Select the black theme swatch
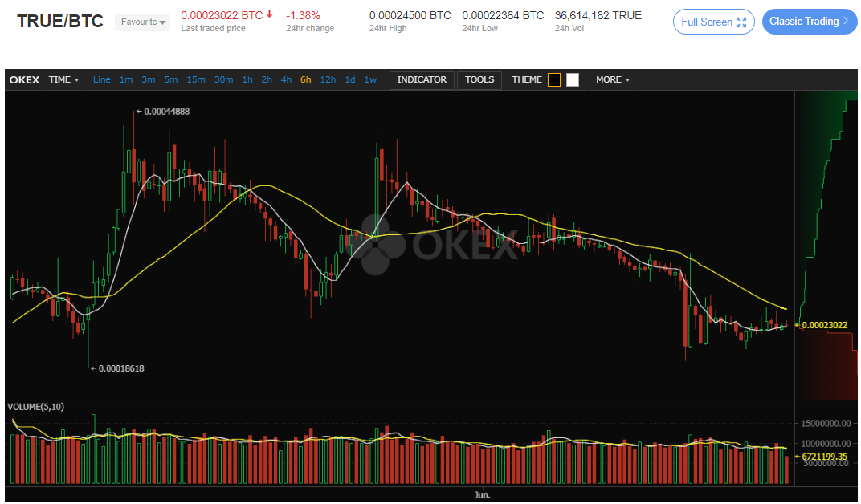Screen dimensions: 861x504 point(554,79)
